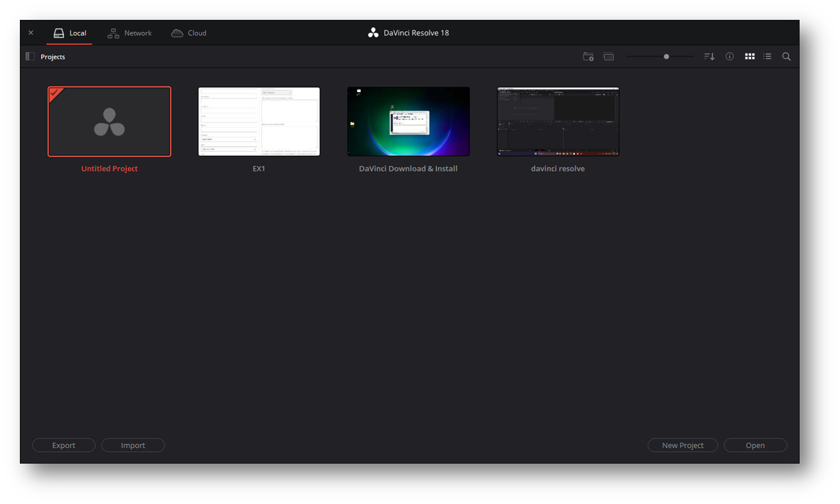Open the Cloud tab
840x504 pixels.
click(188, 32)
